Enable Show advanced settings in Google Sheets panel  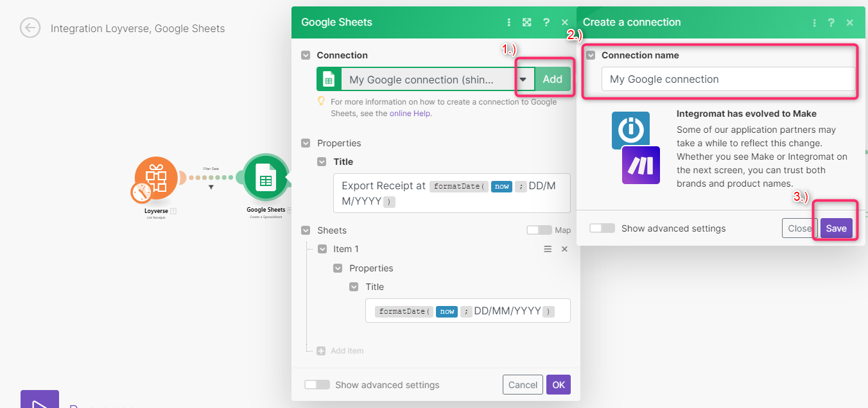[x=317, y=384]
